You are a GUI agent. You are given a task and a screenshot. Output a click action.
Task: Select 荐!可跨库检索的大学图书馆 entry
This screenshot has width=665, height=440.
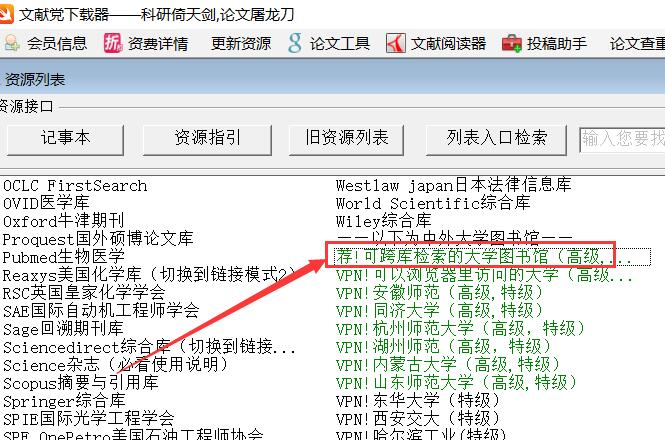point(492,257)
